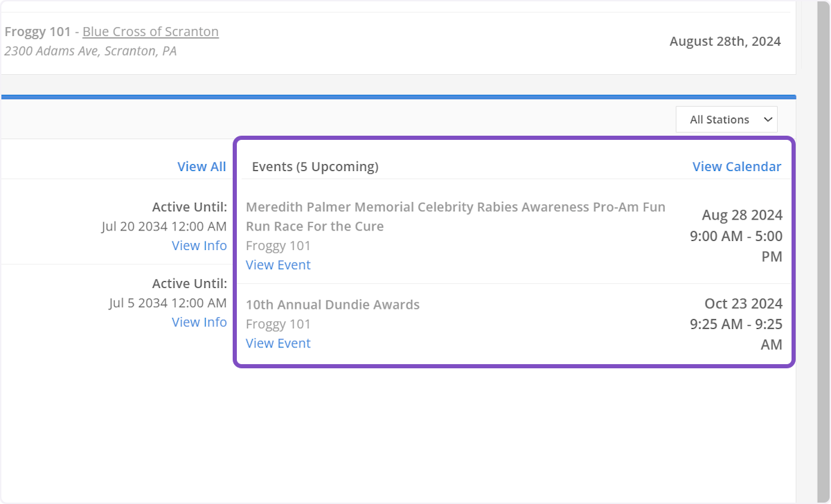Viewport: 831px width, 504px height.
Task: Click Froggy 101 under the Meredith Palmer event
Action: coord(278,246)
